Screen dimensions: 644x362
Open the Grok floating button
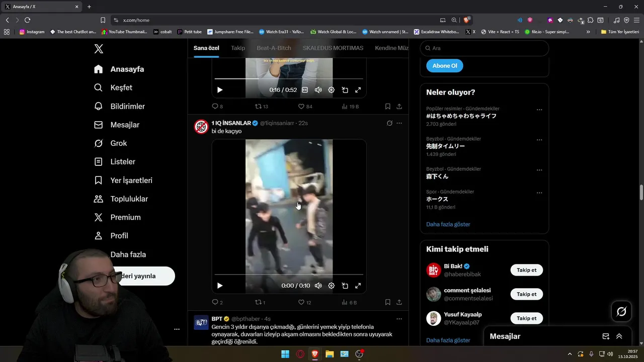621,312
